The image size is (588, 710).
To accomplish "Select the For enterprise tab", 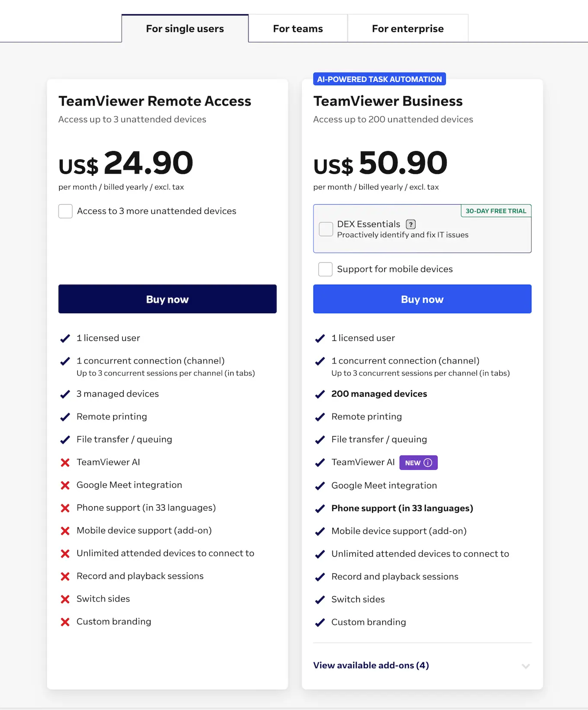I will [407, 28].
